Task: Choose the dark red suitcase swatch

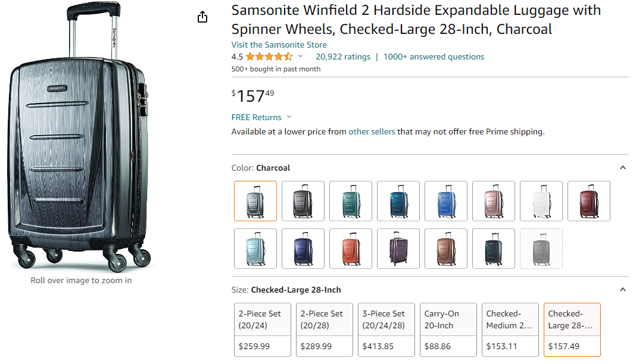Action: point(589,201)
